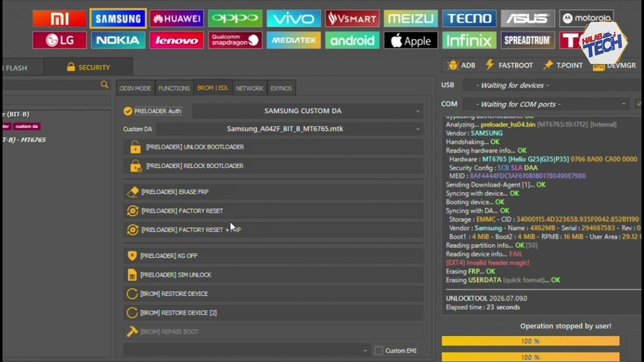Click BROM Repair Boot
Image resolution: width=644 pixels, height=362 pixels.
pos(273,332)
